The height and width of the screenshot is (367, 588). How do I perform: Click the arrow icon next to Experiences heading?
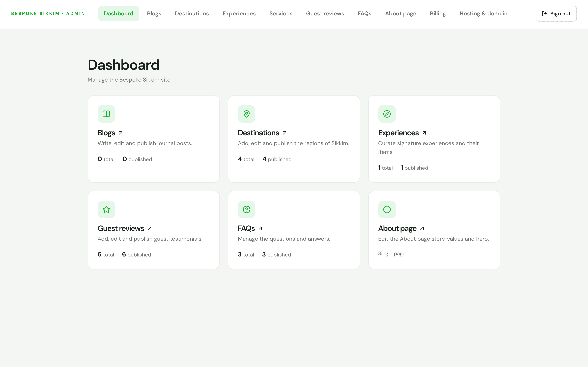424,133
